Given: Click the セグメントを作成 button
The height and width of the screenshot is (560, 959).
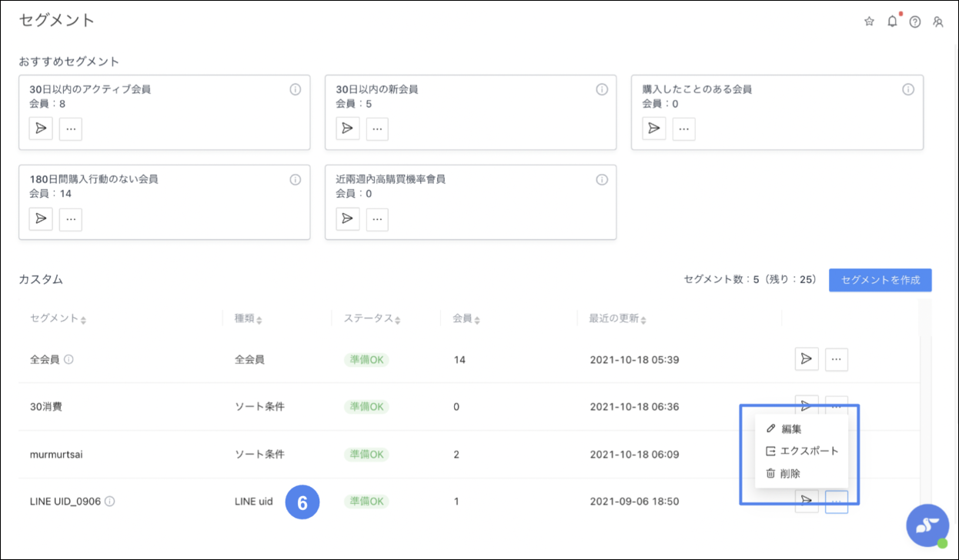Looking at the screenshot, I should click(x=880, y=280).
